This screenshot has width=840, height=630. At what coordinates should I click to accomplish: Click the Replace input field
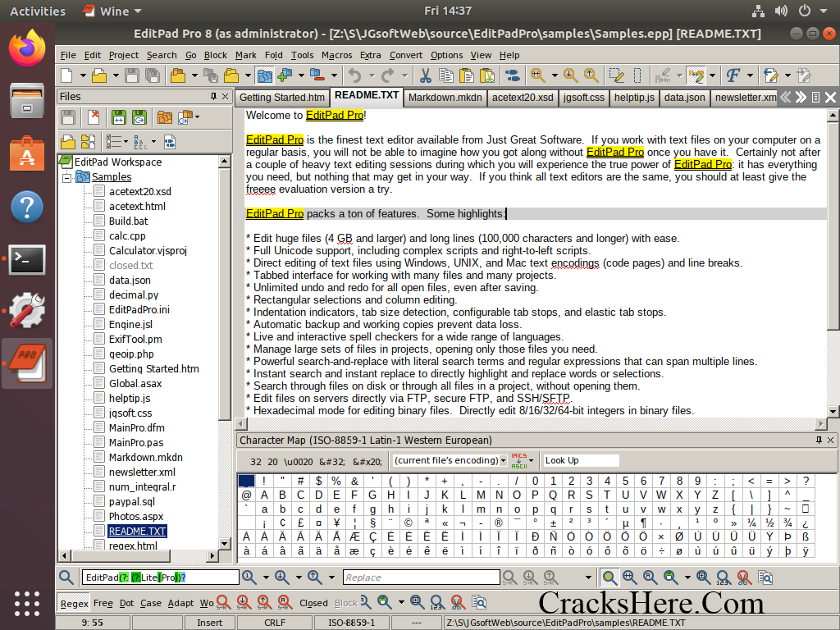coord(421,577)
